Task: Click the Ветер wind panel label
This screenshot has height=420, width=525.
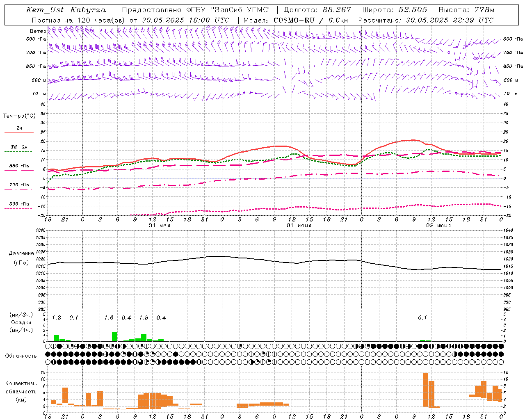Action: (x=38, y=31)
